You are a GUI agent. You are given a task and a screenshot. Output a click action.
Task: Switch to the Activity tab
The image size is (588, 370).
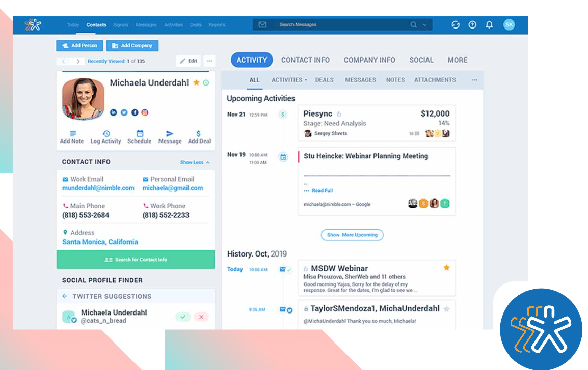pos(252,60)
